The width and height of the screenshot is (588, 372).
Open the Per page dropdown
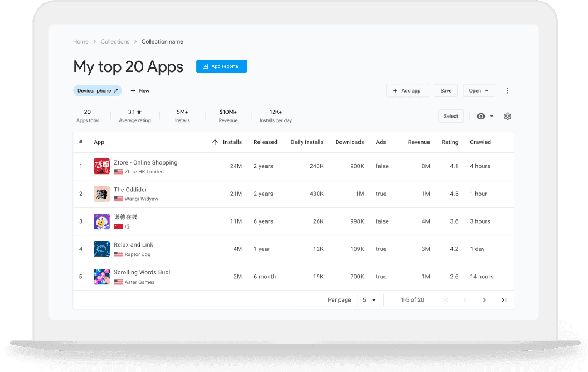click(x=369, y=300)
